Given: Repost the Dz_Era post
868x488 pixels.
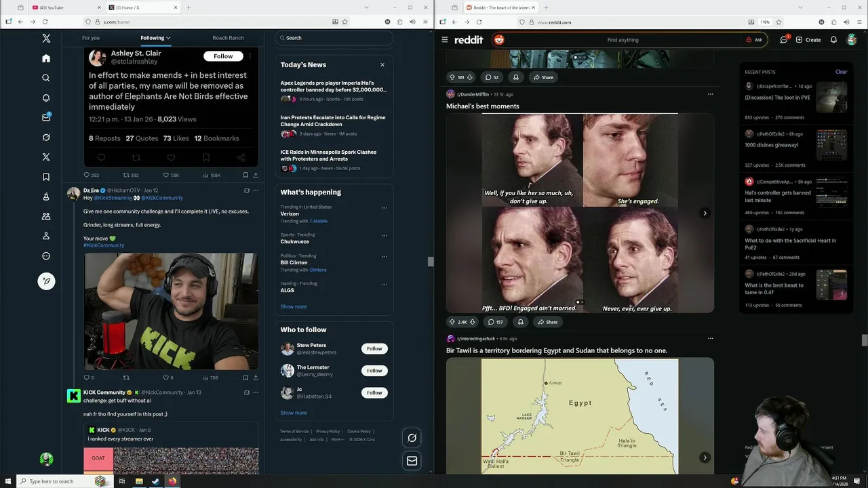Looking at the screenshot, I should [126, 378].
